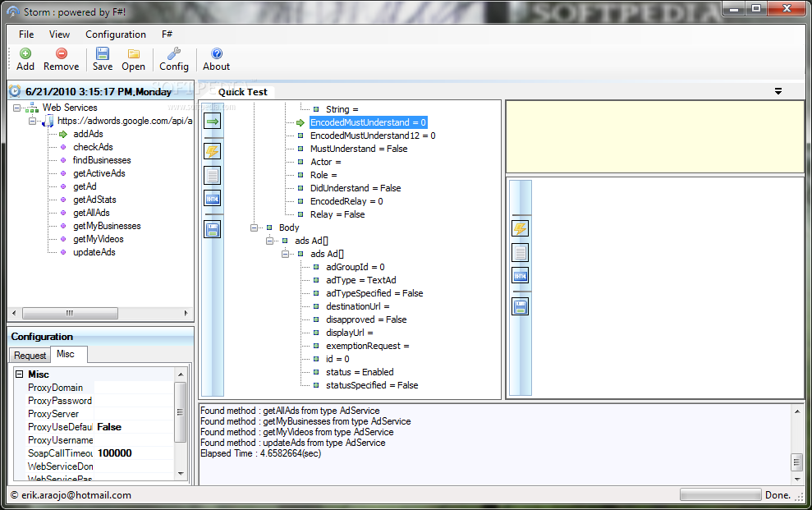Select the findBusinesses method
The height and width of the screenshot is (510, 812).
click(x=102, y=160)
